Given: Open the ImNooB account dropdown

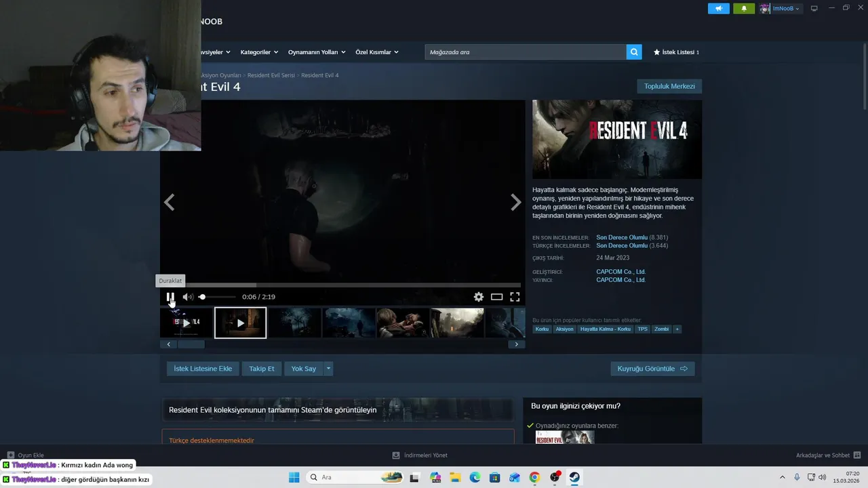Looking at the screenshot, I should 786,8.
